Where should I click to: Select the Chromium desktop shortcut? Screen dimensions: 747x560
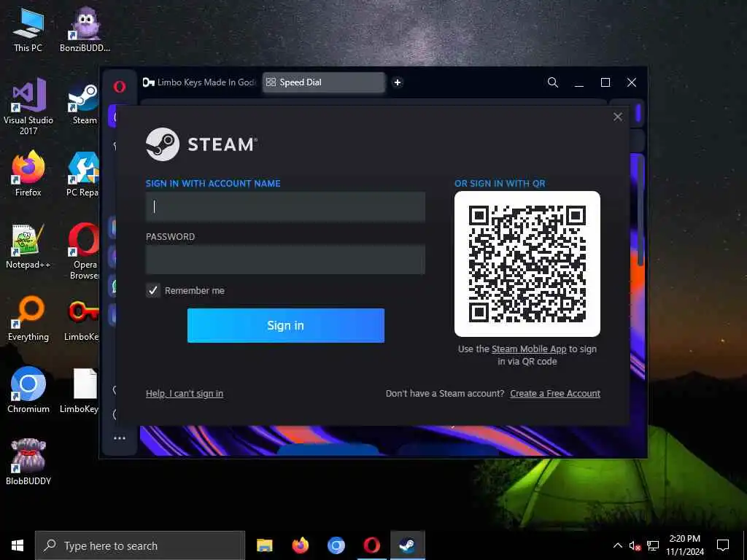click(28, 391)
